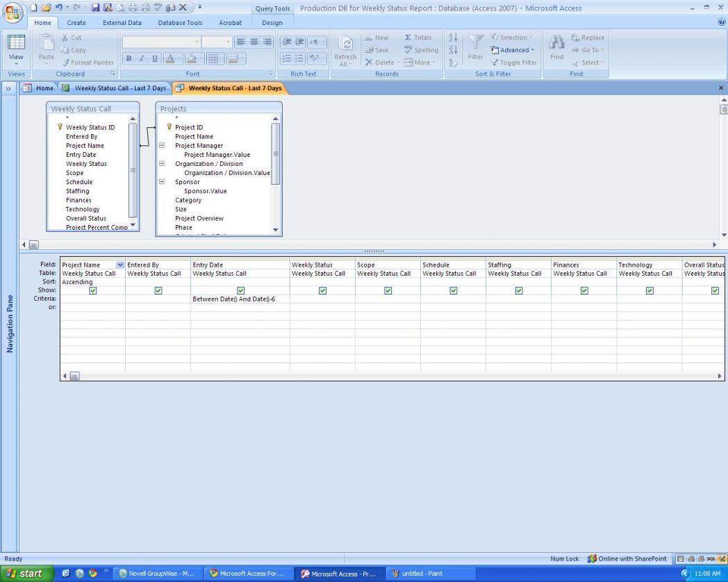Image resolution: width=728 pixels, height=582 pixels.
Task: Uncheck Show box for Schedule column
Action: pos(454,290)
